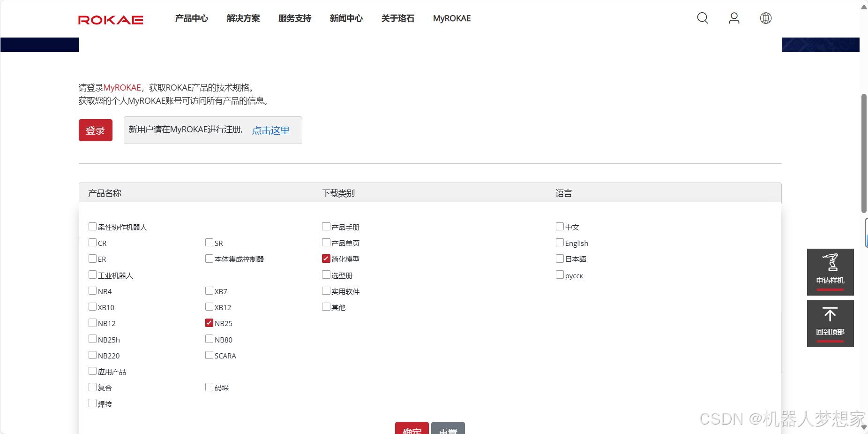Open the globe language selector icon

(766, 18)
